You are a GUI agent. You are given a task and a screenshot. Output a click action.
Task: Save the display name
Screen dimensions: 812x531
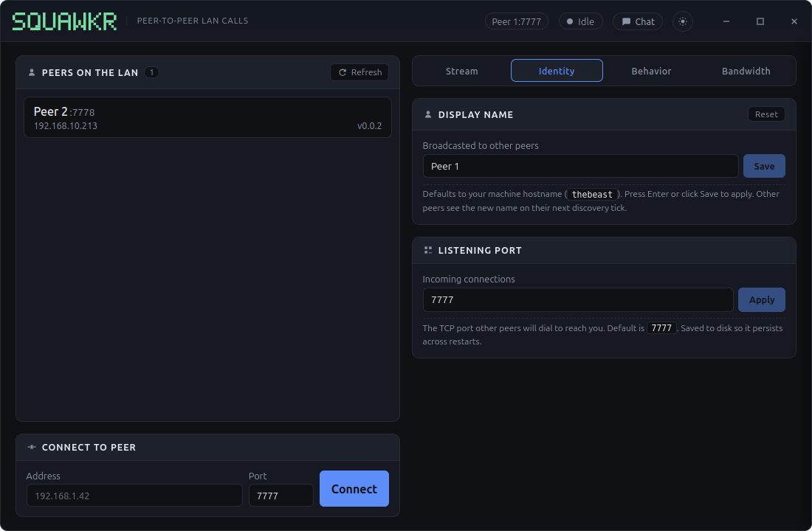pos(764,166)
